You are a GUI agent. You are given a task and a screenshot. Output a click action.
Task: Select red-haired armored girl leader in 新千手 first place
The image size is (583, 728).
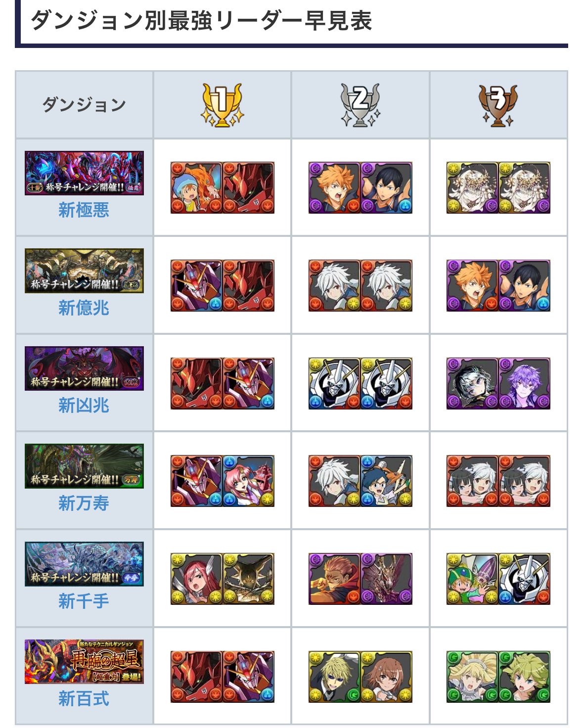[196, 579]
